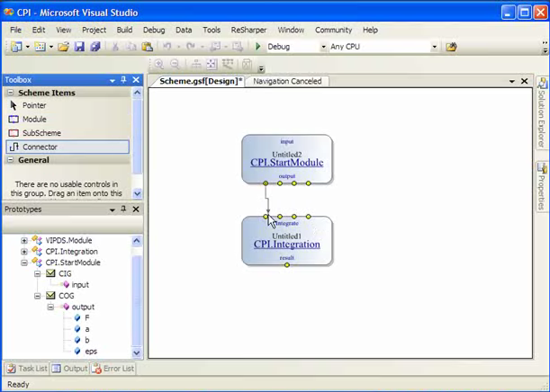Image resolution: width=550 pixels, height=392 pixels.
Task: Open the Error List panel button
Action: tap(115, 369)
